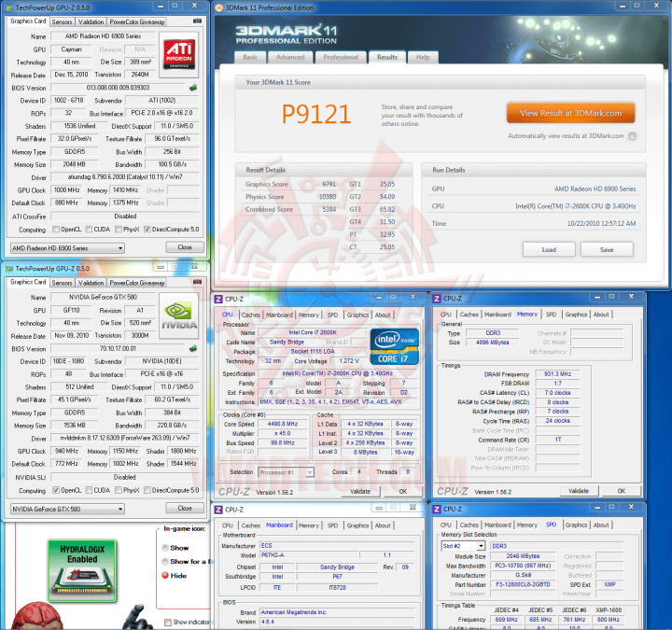Open the Processor #1 selection dropdown

pos(287,472)
